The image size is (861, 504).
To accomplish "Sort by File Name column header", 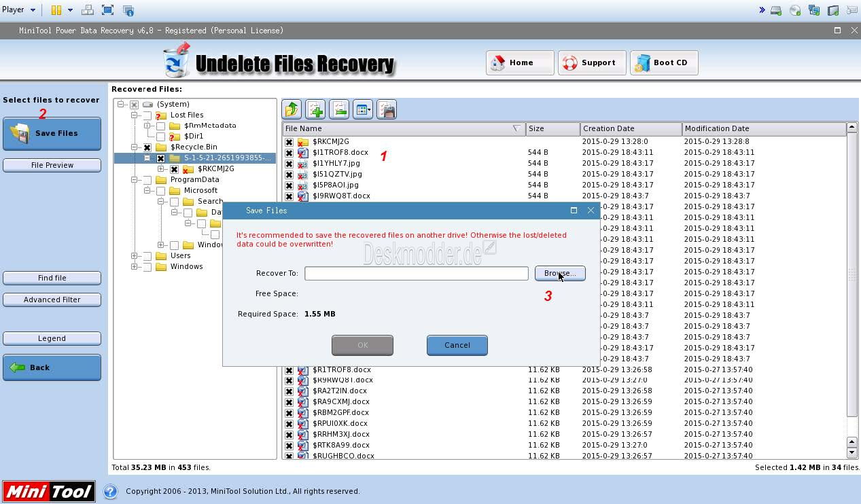I will [x=404, y=128].
